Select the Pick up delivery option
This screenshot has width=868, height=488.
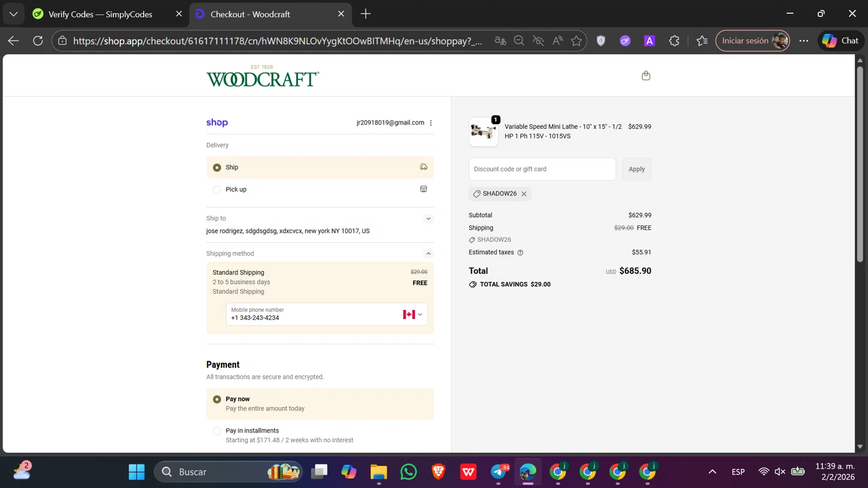320,189
